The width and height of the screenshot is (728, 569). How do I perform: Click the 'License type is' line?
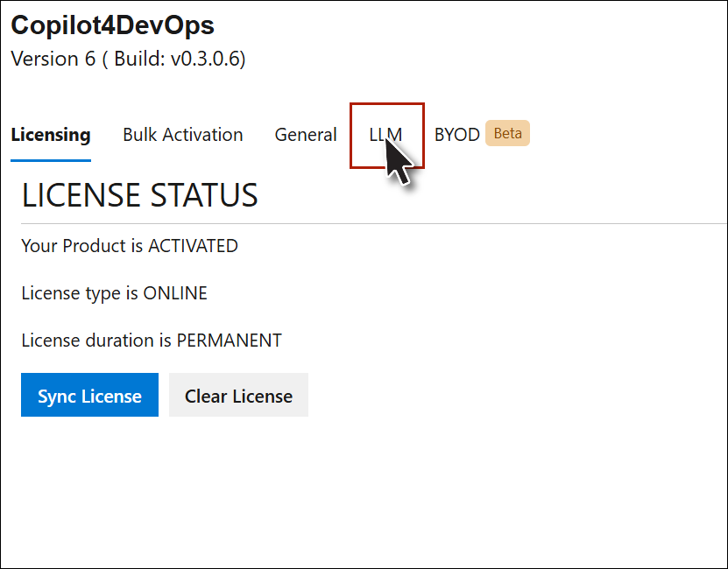(81, 293)
